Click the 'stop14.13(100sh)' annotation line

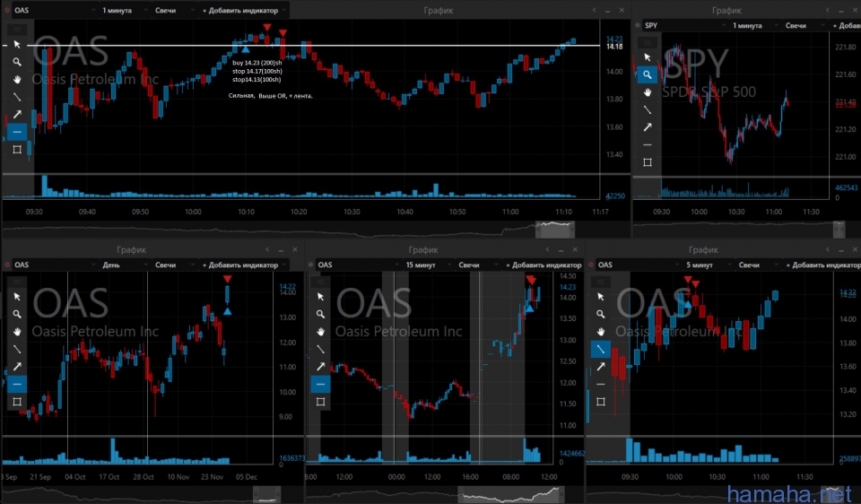(x=257, y=80)
